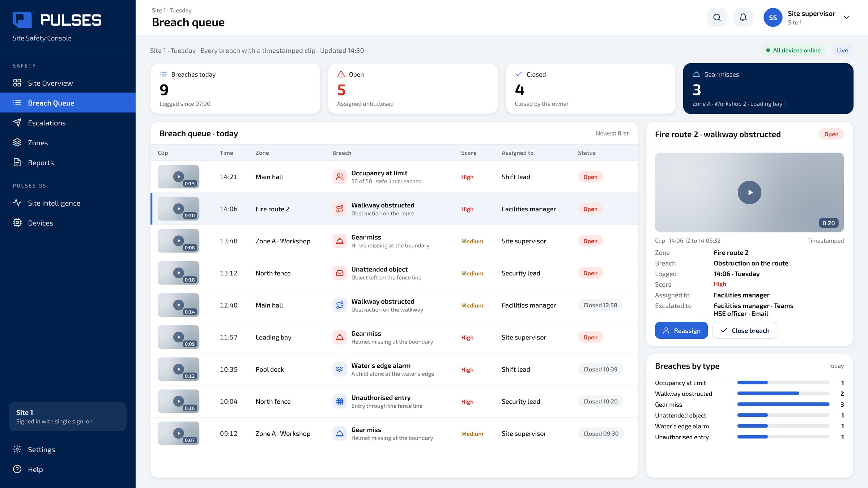Click the 09:12 Gear miss helmet icon
The width and height of the screenshot is (868, 488).
click(x=340, y=433)
